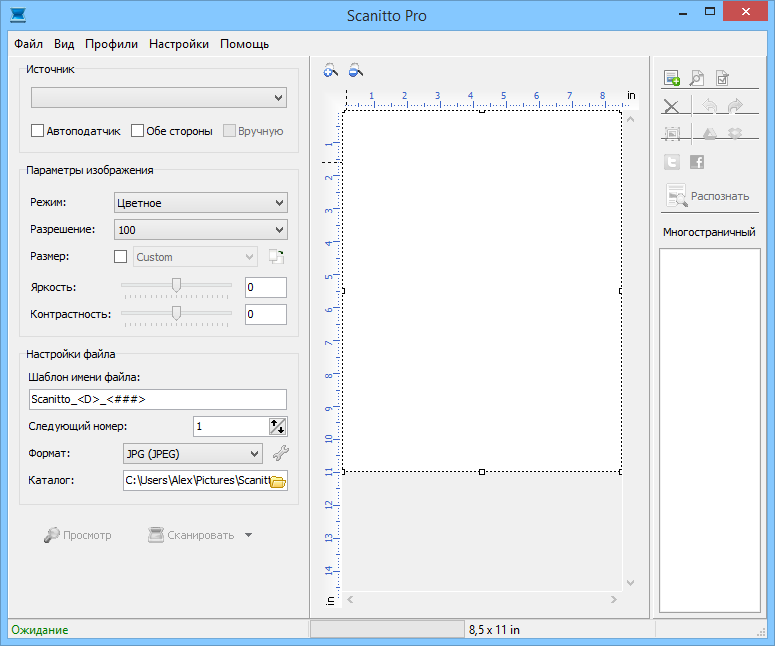
Task: Open the Файл menu
Action: [29, 44]
